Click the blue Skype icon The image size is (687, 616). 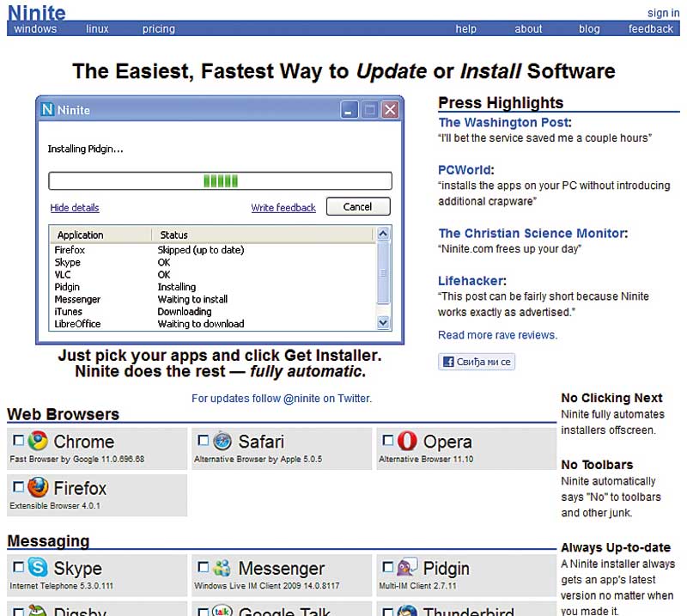[38, 567]
